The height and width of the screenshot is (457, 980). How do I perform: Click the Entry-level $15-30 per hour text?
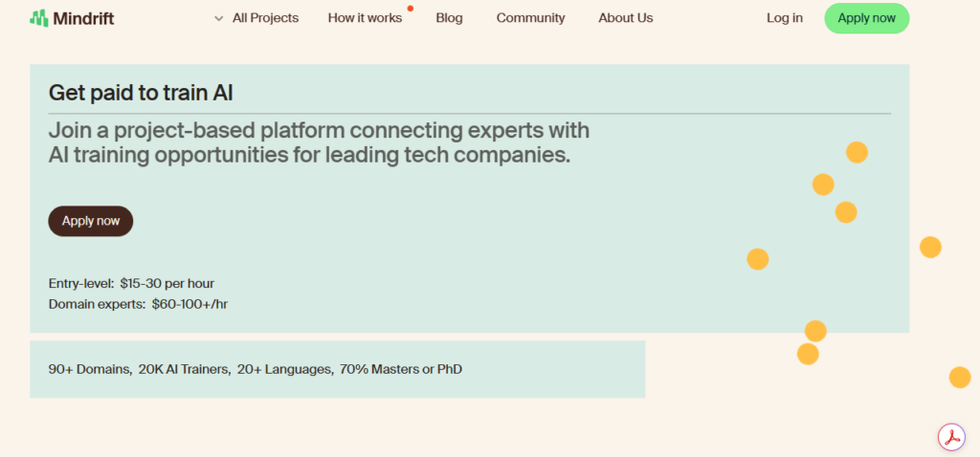[131, 283]
